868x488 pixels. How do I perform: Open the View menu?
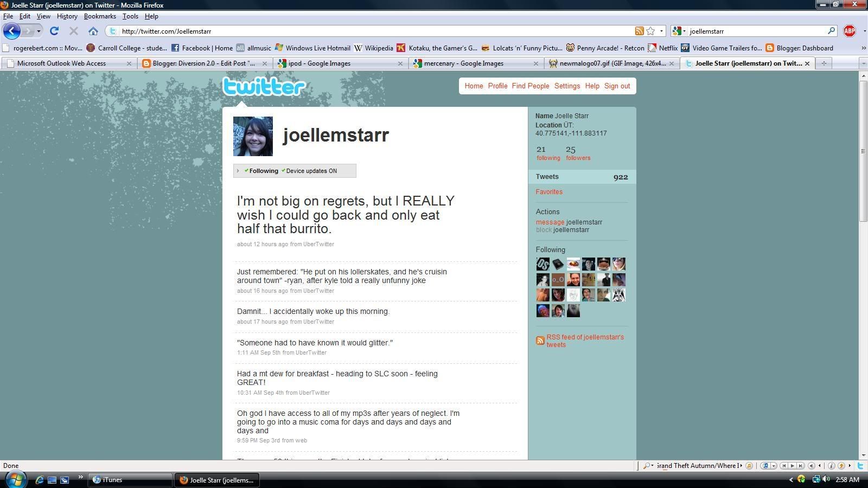pos(43,16)
